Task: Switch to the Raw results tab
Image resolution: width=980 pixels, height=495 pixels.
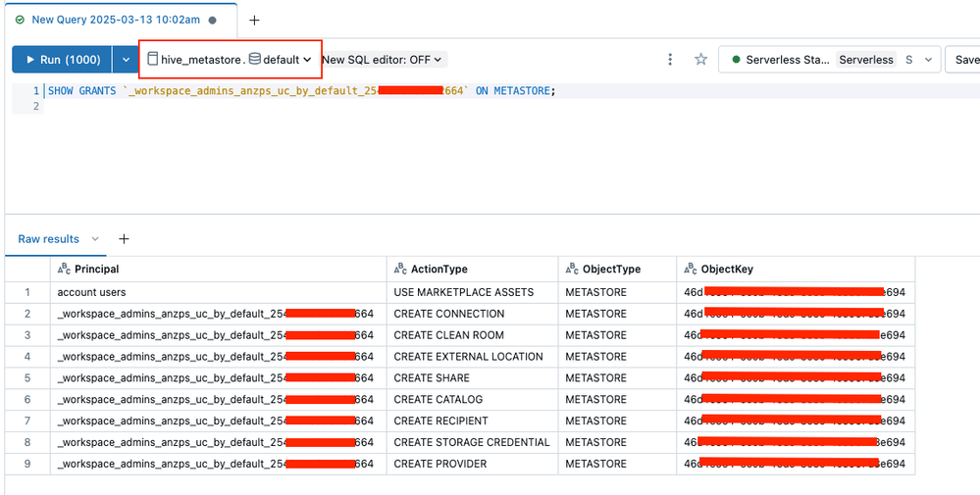Action: (48, 239)
